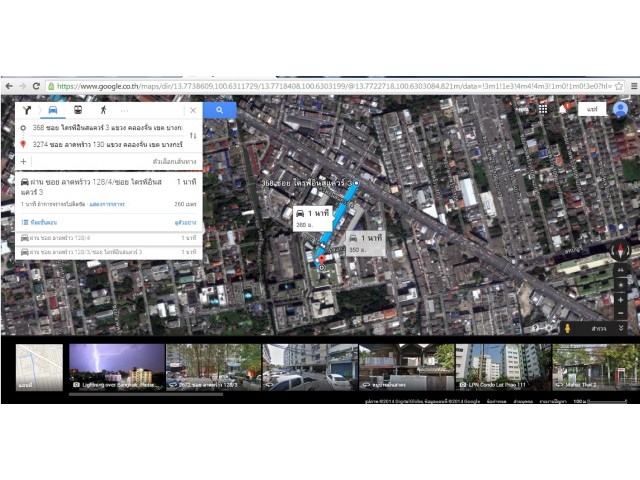Screen dimensions: 640x480
Task: Click the URL address bar
Action: [x=334, y=86]
